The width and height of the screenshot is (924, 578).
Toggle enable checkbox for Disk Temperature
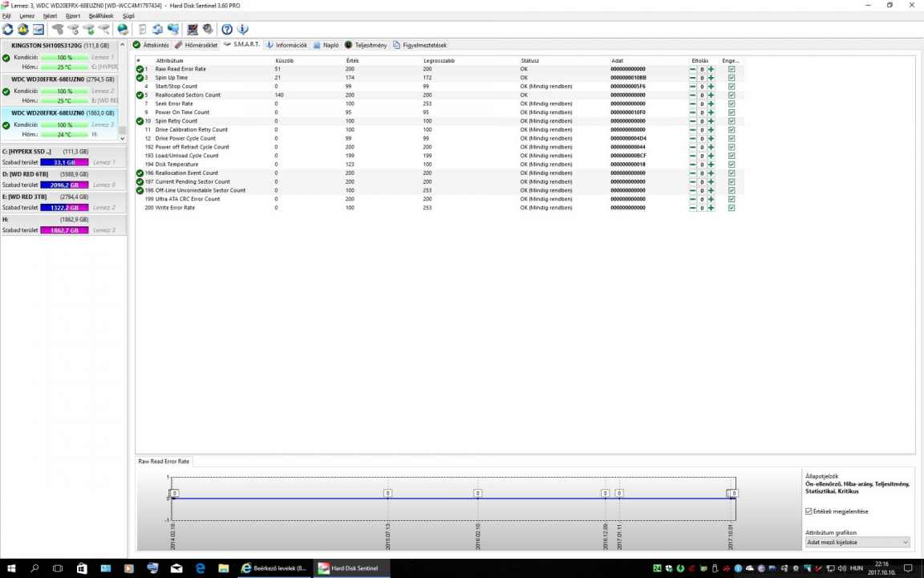click(x=731, y=165)
